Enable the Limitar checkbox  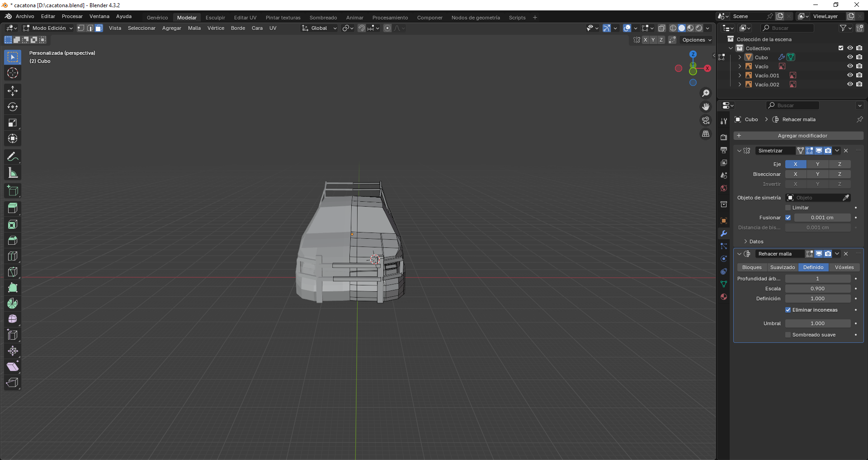click(788, 208)
